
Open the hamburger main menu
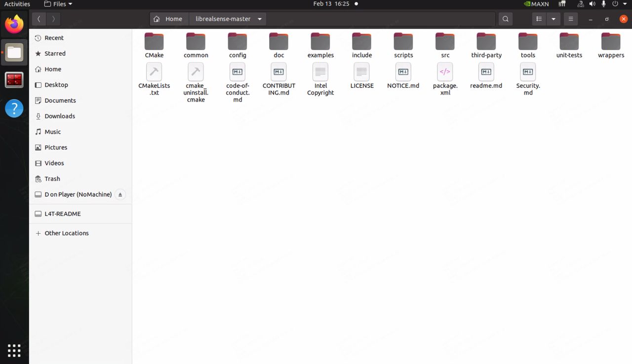click(x=571, y=19)
